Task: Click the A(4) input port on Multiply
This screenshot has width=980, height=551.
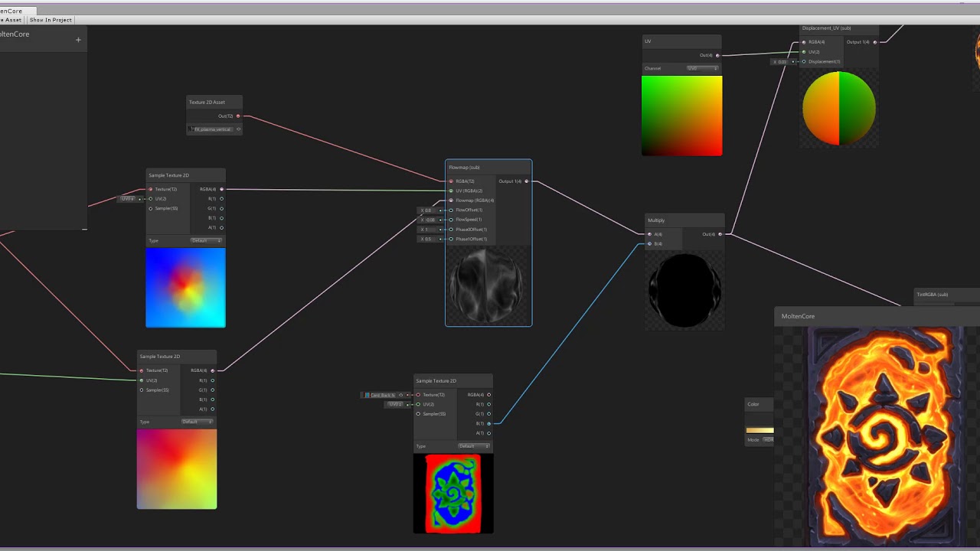Action: (649, 234)
